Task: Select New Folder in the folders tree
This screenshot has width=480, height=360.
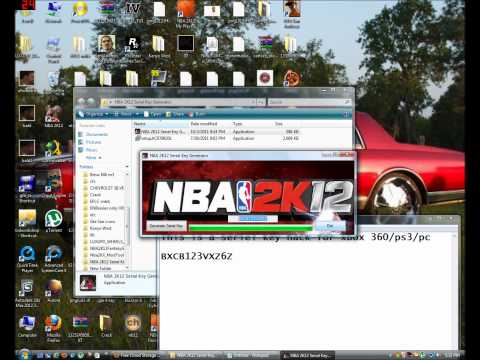Action: point(97,268)
